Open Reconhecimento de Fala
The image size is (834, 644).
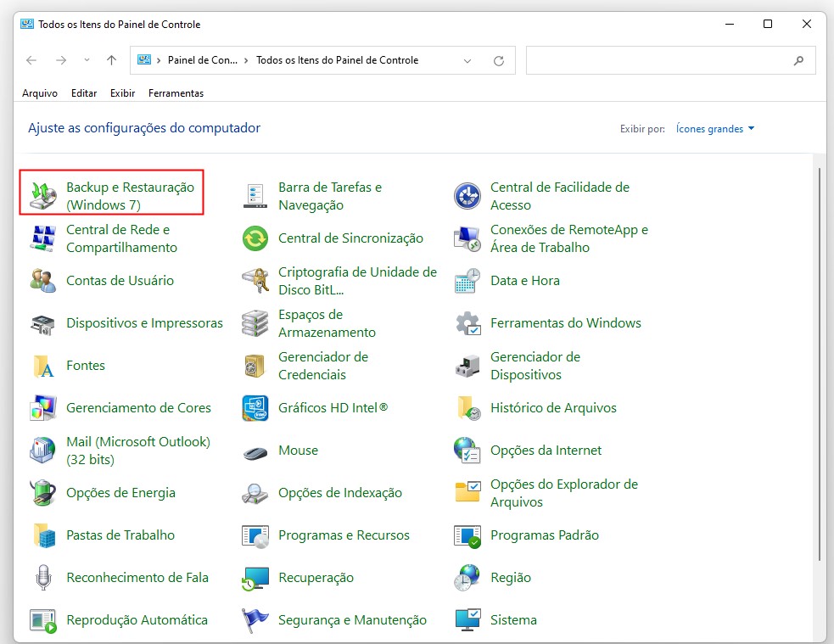(137, 578)
